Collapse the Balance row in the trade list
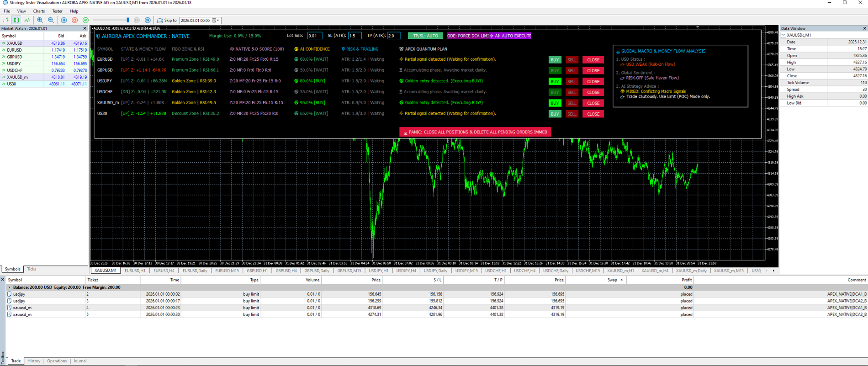This screenshot has height=366, width=868. click(9, 287)
